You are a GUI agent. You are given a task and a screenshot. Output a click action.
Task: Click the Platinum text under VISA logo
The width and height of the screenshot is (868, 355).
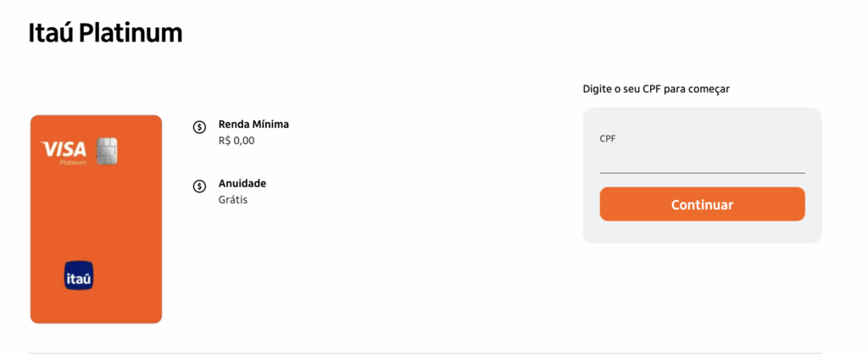73,162
